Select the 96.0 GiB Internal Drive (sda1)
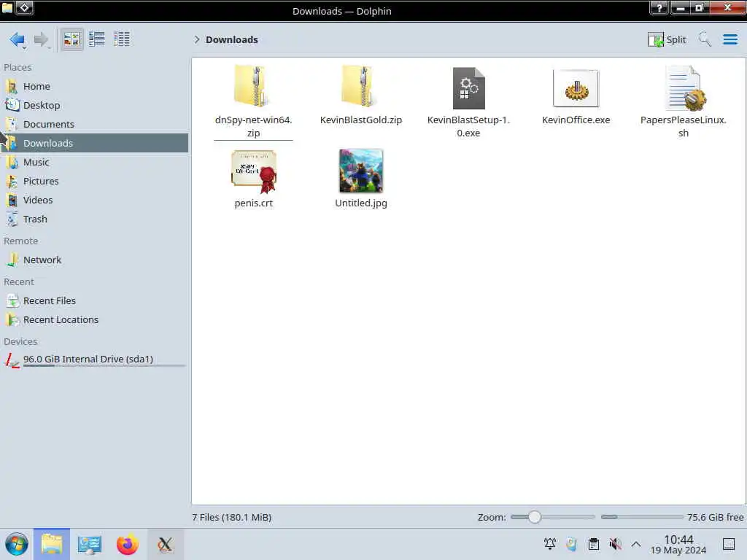The width and height of the screenshot is (747, 560). click(x=94, y=360)
